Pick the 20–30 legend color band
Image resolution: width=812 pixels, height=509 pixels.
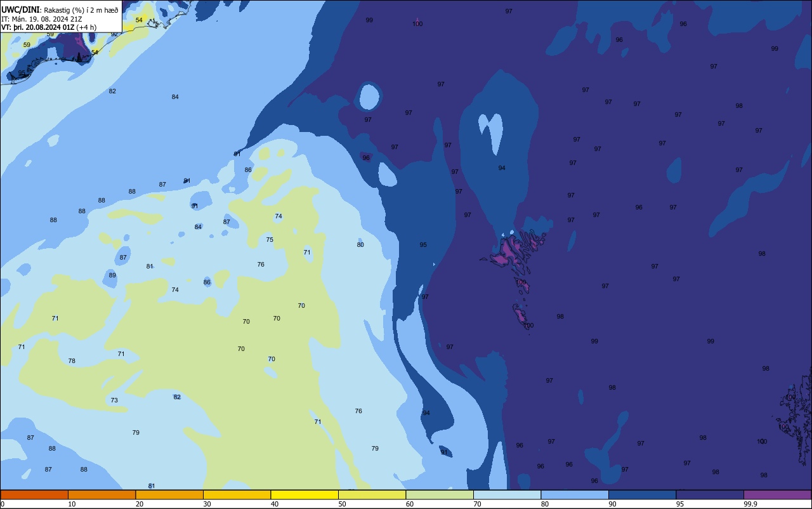(169, 494)
